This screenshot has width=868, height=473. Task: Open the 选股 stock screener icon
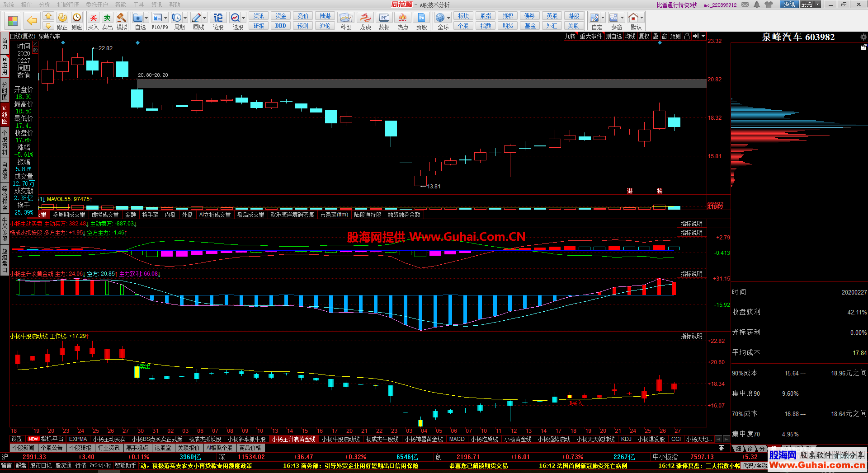click(235, 18)
